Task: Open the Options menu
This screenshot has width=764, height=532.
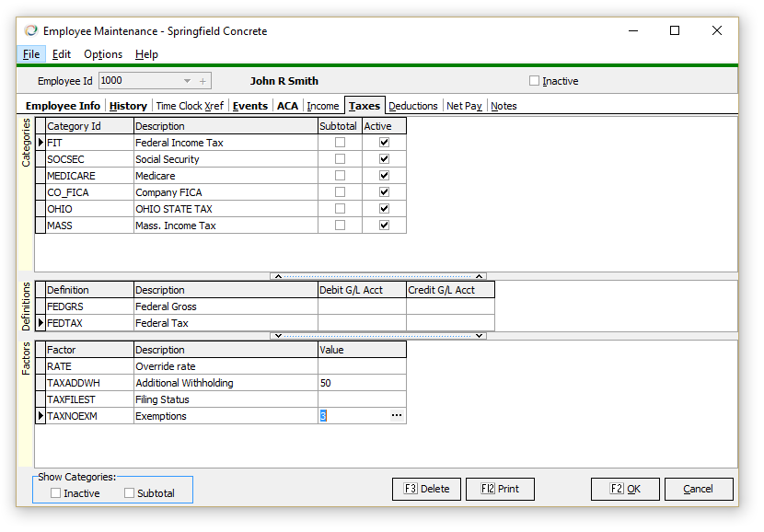Action: (x=103, y=54)
